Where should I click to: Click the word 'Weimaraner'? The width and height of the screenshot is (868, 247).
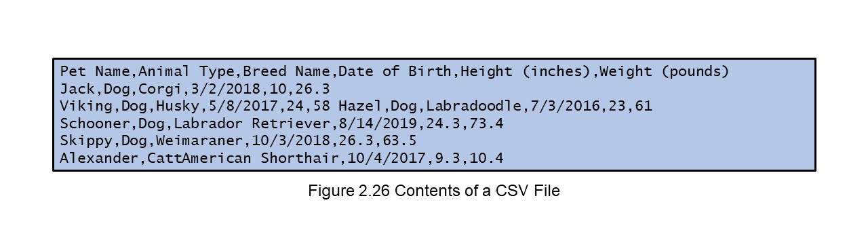click(x=199, y=142)
